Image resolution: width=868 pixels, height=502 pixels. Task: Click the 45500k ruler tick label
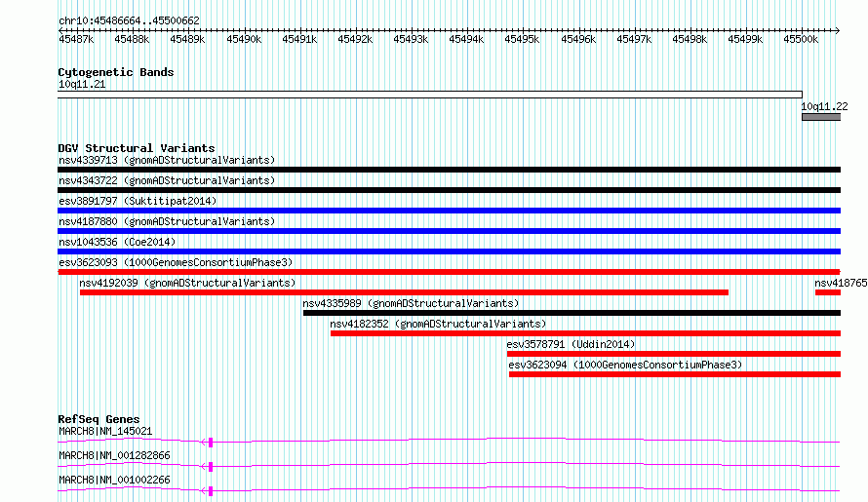[801, 39]
